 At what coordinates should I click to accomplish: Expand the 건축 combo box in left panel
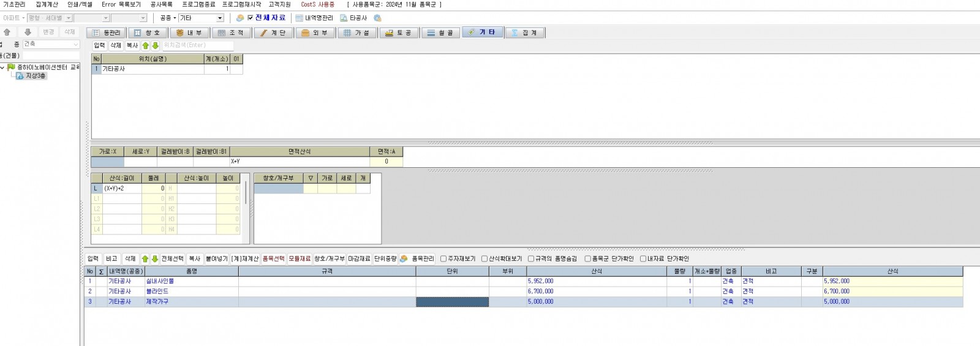76,44
